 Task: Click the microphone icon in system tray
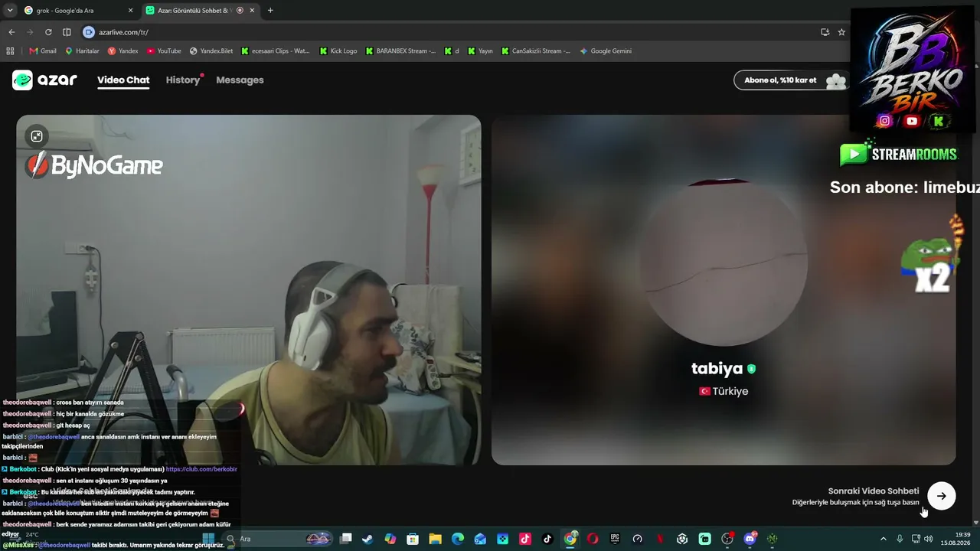[900, 539]
